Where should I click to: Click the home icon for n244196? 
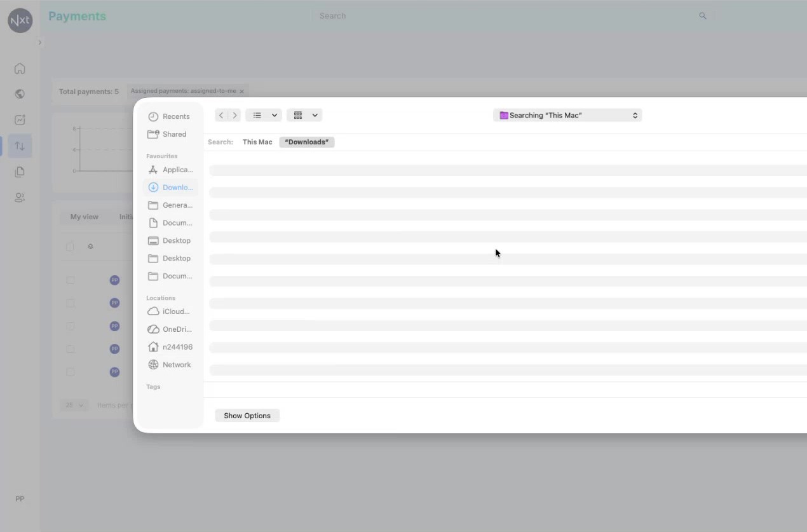tap(153, 347)
